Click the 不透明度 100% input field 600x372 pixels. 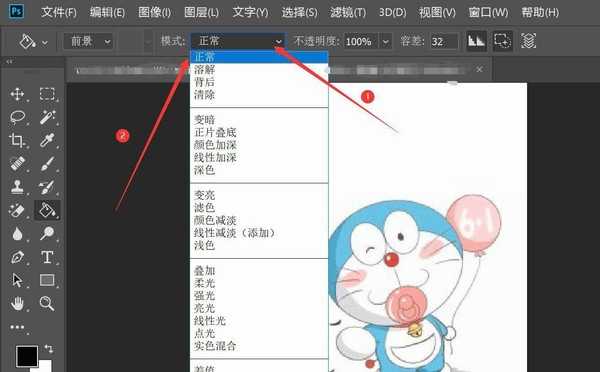pyautogui.click(x=362, y=41)
